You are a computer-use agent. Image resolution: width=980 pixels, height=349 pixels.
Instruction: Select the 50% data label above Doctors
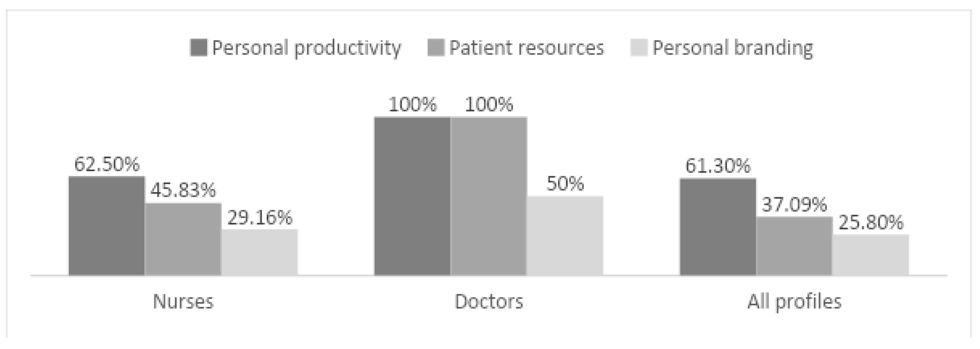tap(565, 184)
